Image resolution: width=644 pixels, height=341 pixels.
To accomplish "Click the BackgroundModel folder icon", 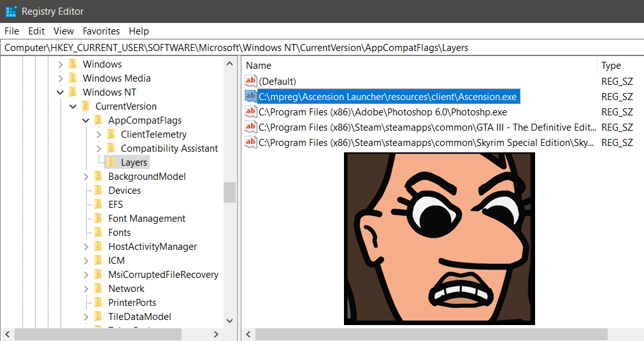I will pos(98,177).
